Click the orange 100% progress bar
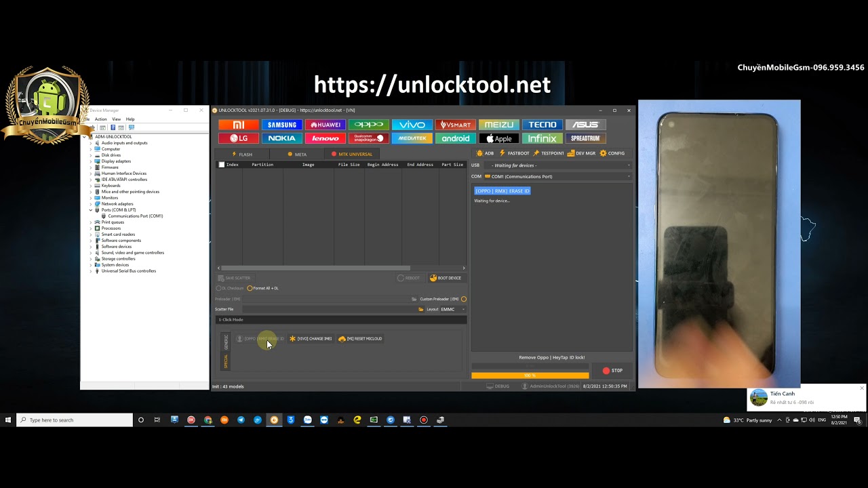868x488 pixels. pos(530,375)
